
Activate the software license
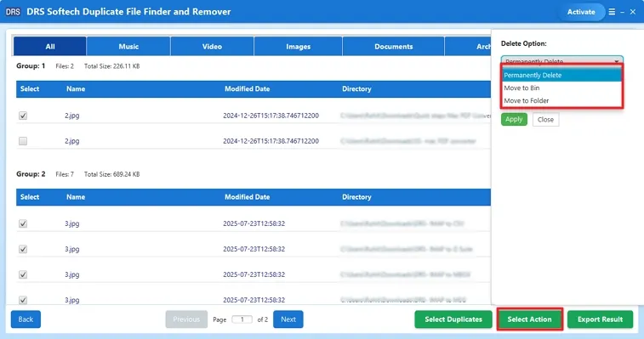pyautogui.click(x=581, y=12)
